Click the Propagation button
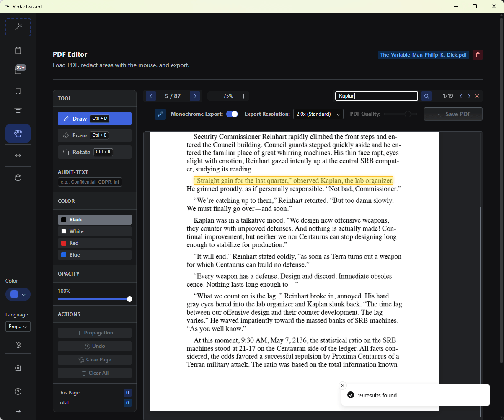Image resolution: width=504 pixels, height=420 pixels. point(95,333)
